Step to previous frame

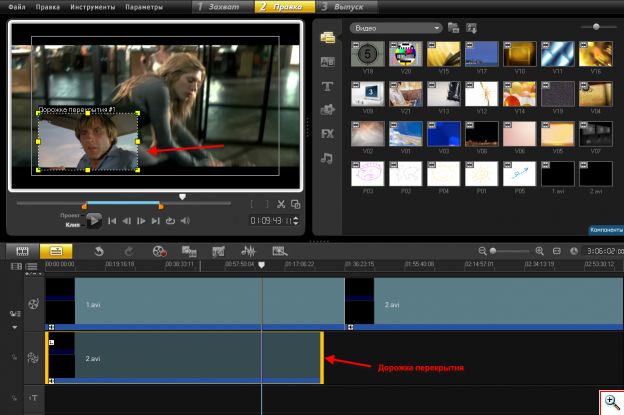coord(127,221)
